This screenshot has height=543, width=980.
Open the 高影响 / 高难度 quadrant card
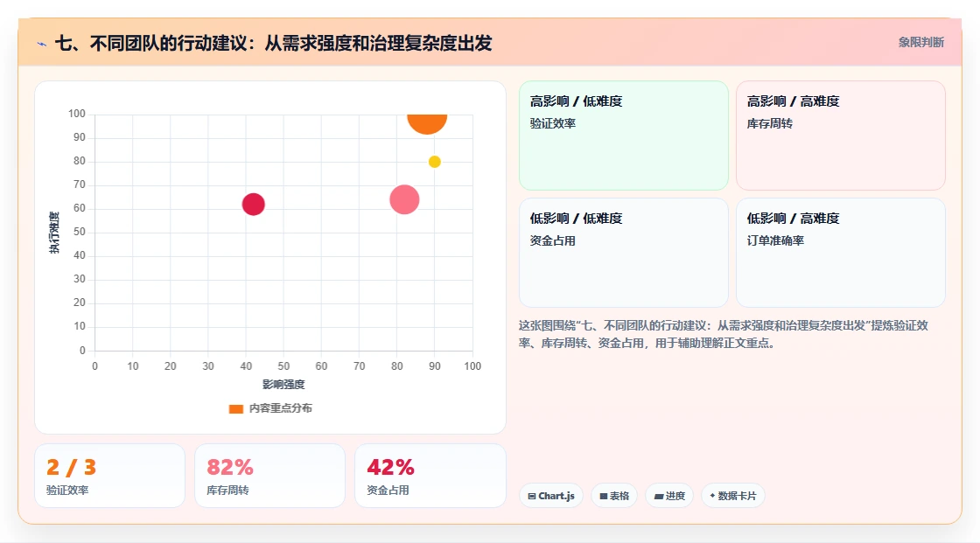[841, 135]
